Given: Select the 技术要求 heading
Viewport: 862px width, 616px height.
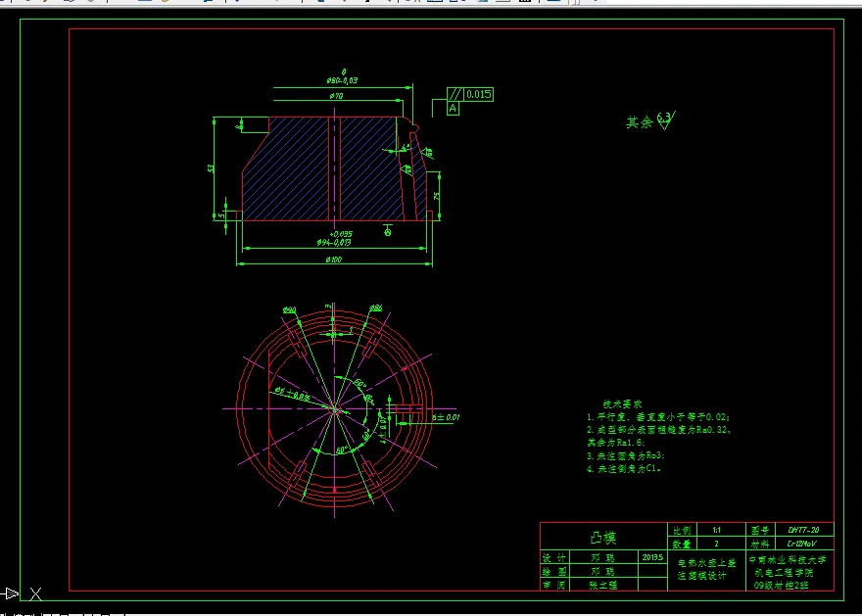Looking at the screenshot, I should 622,403.
